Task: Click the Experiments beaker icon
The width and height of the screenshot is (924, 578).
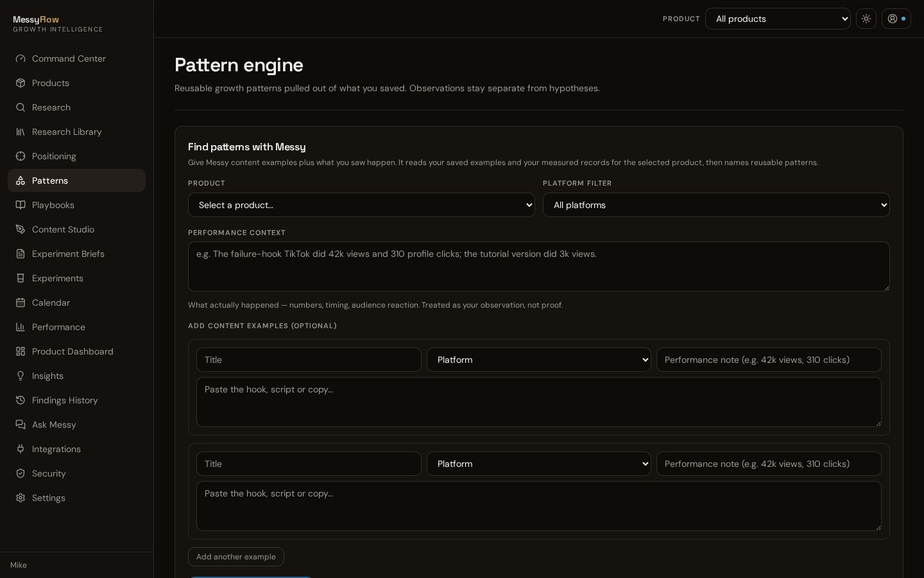Action: point(21,278)
